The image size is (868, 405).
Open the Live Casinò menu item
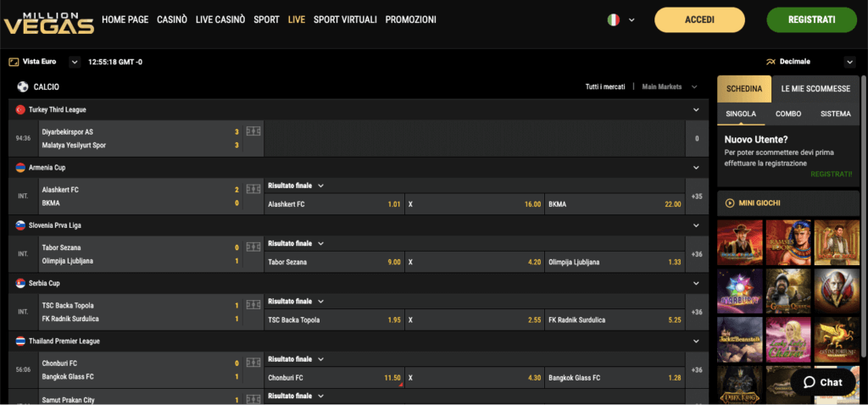[220, 19]
